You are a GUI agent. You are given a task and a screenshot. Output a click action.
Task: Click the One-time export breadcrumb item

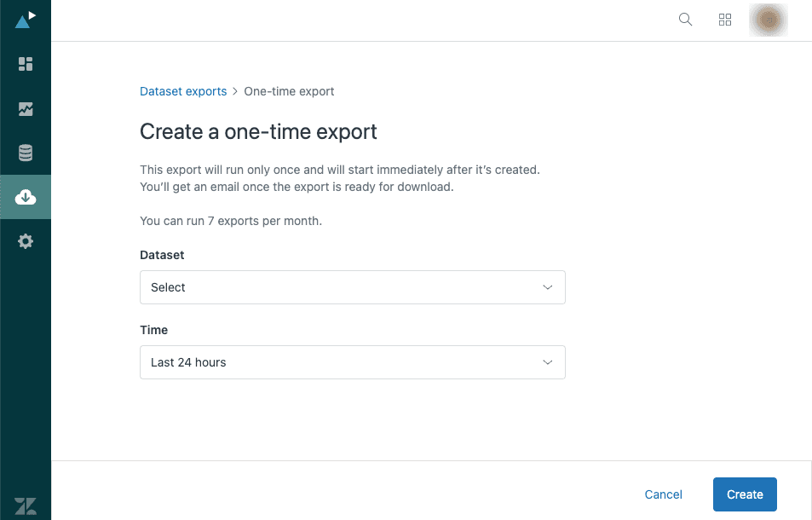click(x=288, y=91)
